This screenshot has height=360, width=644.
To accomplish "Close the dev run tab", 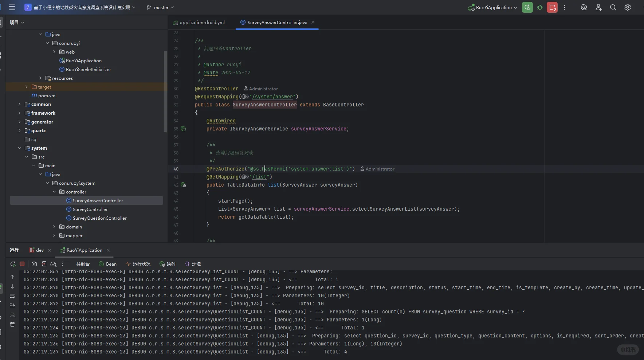I will [x=50, y=250].
